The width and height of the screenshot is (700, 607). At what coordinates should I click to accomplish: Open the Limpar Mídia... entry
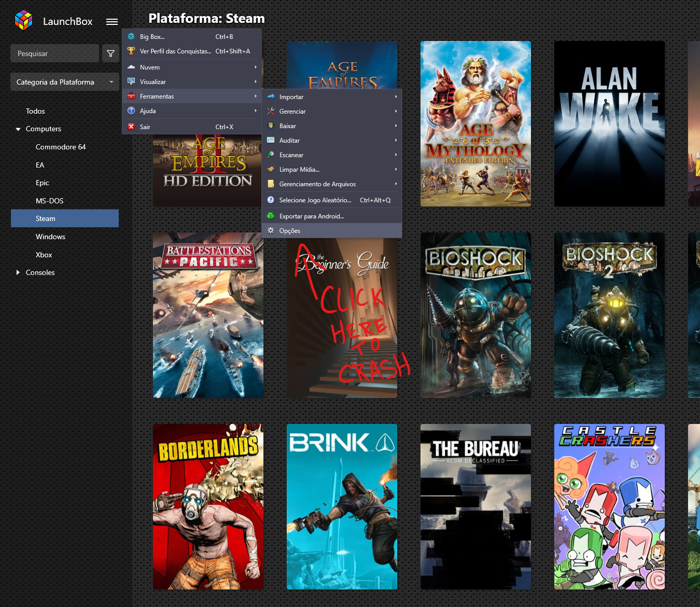[x=332, y=169]
